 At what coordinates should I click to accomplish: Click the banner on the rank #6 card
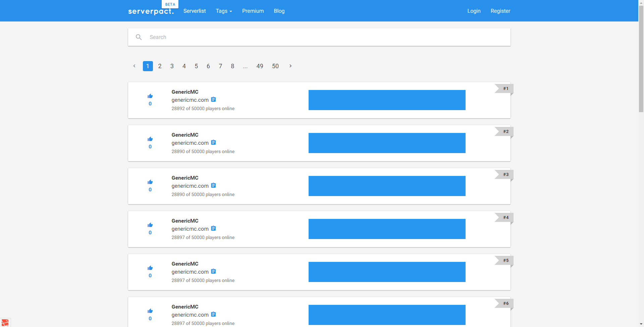(x=387, y=315)
